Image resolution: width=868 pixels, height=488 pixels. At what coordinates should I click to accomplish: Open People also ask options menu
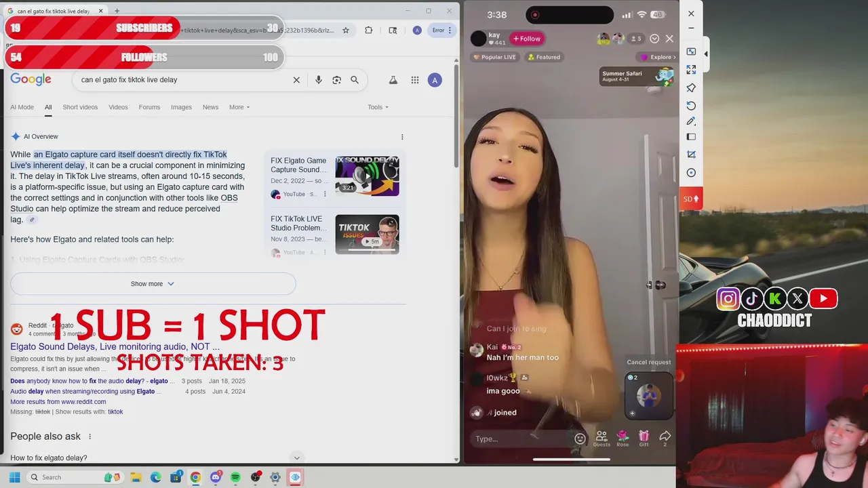[x=90, y=436]
